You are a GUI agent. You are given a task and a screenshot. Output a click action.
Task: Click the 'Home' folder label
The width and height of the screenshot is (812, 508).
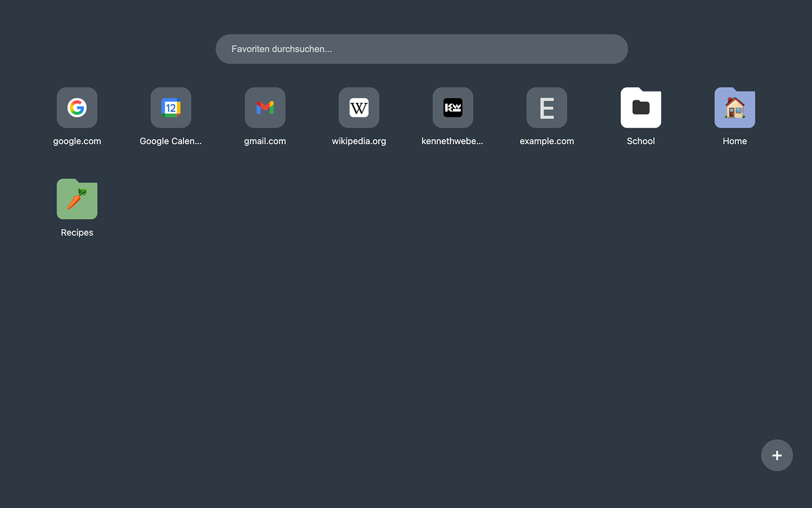click(x=735, y=141)
